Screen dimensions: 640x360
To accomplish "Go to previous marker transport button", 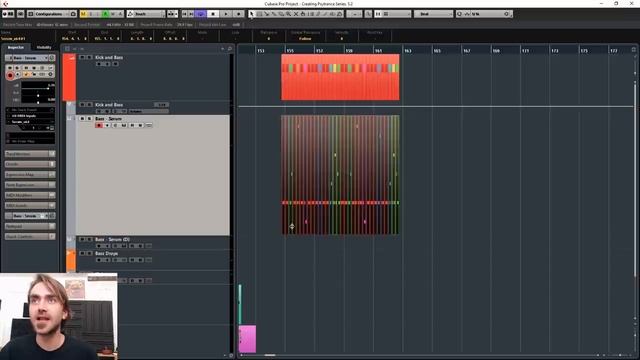I will pyautogui.click(x=184, y=14).
